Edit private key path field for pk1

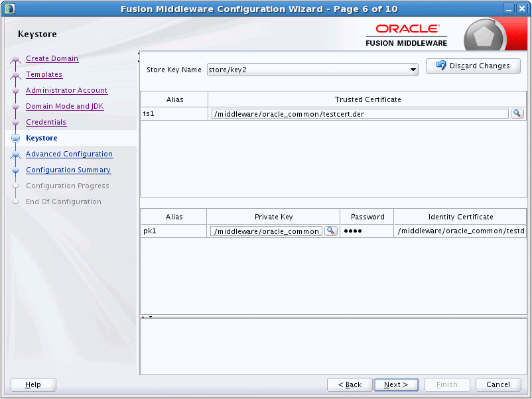point(267,231)
